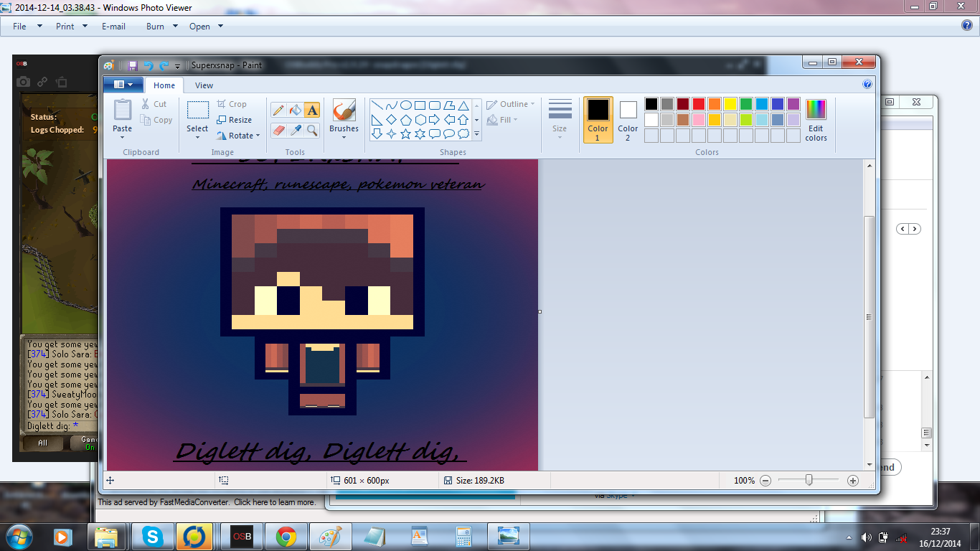This screenshot has width=980, height=551.
Task: Open the blue Paint application menu
Action: click(x=123, y=85)
